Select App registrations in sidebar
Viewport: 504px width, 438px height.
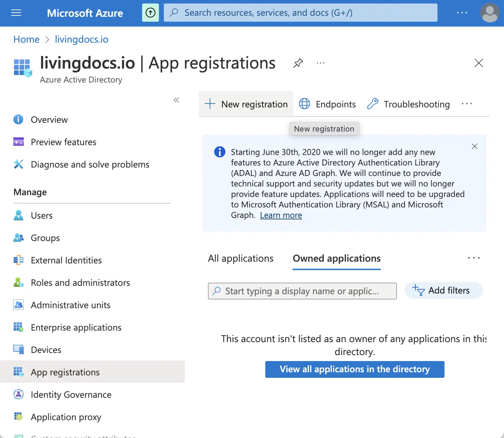tap(92, 372)
